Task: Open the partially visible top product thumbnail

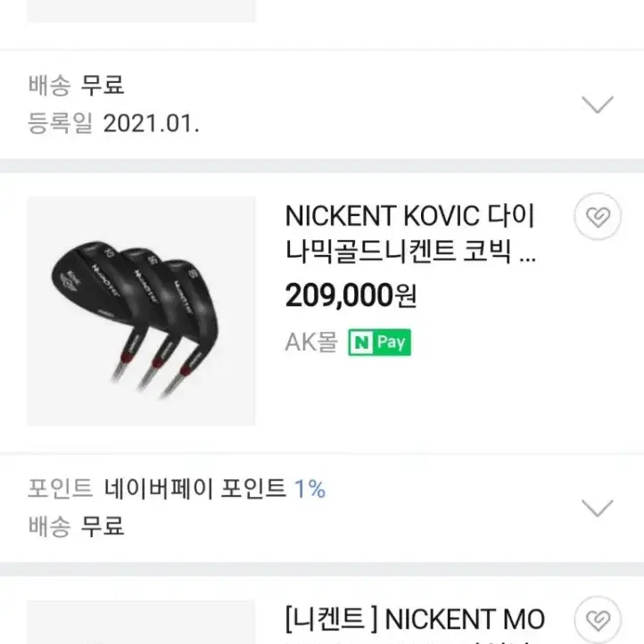Action: (x=141, y=11)
